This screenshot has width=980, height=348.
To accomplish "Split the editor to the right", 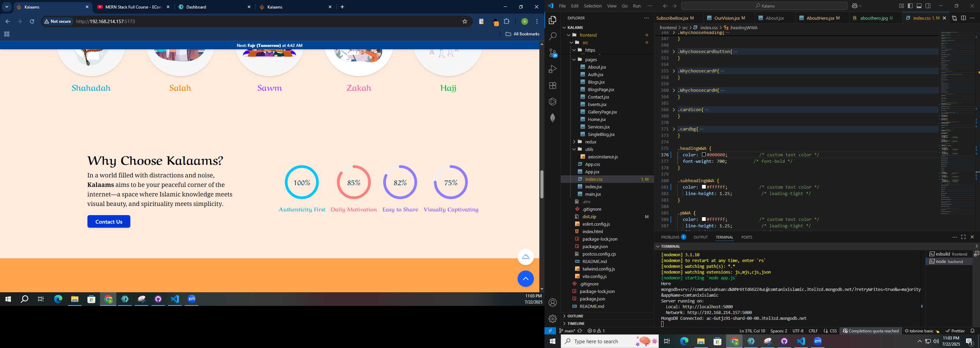I will click(x=963, y=18).
